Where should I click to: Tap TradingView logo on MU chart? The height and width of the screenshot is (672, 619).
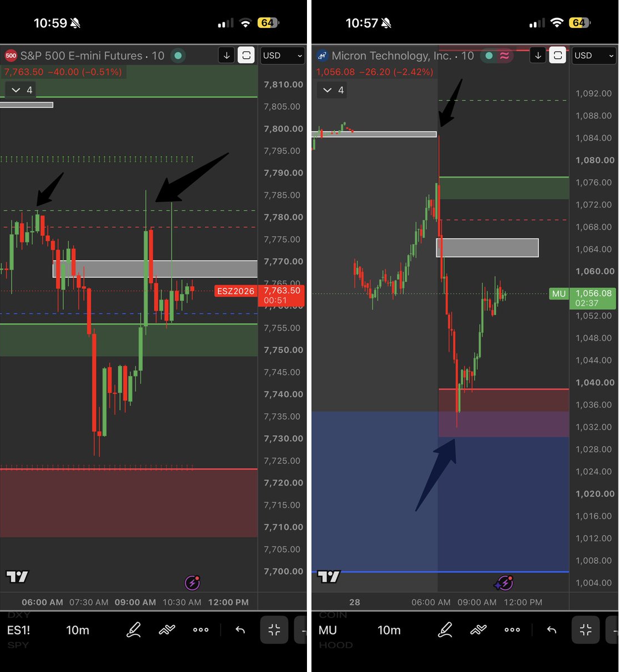click(x=328, y=576)
